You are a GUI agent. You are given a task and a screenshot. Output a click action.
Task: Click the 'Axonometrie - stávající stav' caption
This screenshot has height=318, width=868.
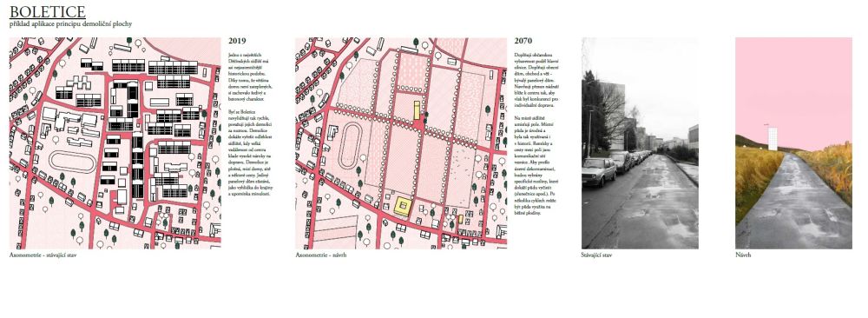click(x=43, y=255)
